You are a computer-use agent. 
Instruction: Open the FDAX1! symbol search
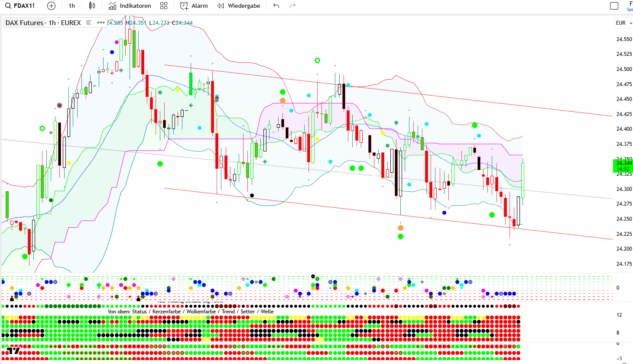pos(20,6)
